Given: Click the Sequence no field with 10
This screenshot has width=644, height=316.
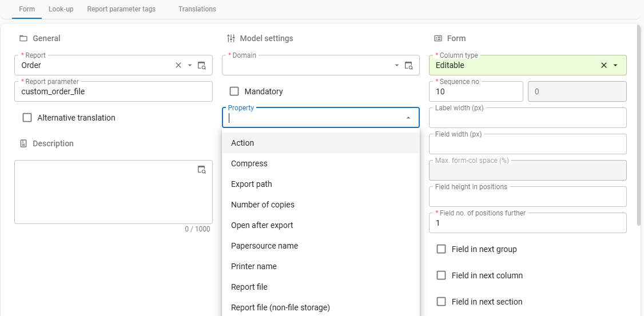Looking at the screenshot, I should pyautogui.click(x=476, y=91).
